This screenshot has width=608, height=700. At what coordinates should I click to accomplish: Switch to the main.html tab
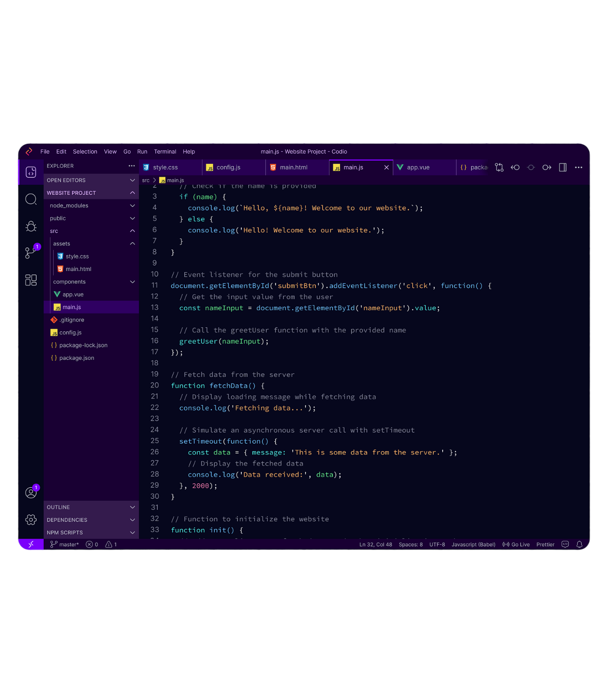pos(297,167)
